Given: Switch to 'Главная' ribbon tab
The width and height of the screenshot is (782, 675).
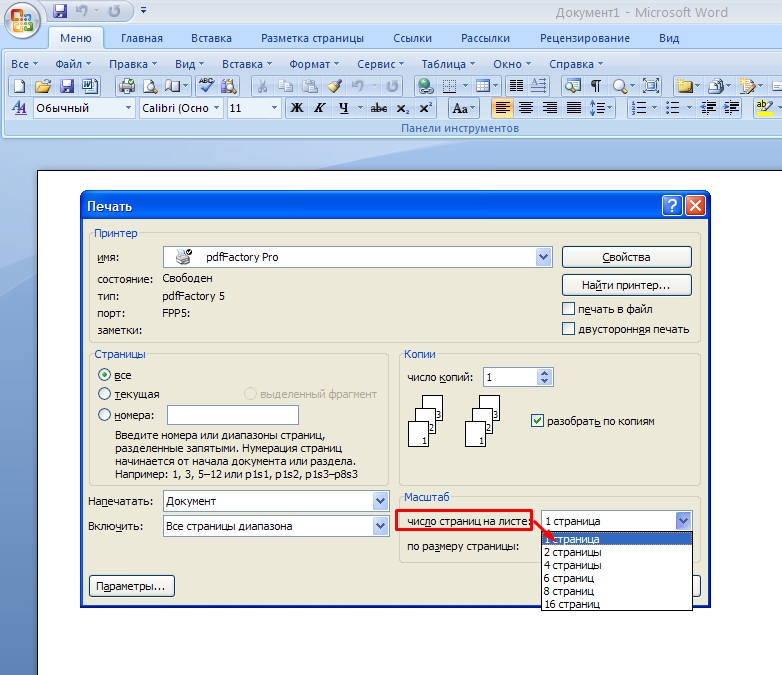Looking at the screenshot, I should tap(142, 38).
